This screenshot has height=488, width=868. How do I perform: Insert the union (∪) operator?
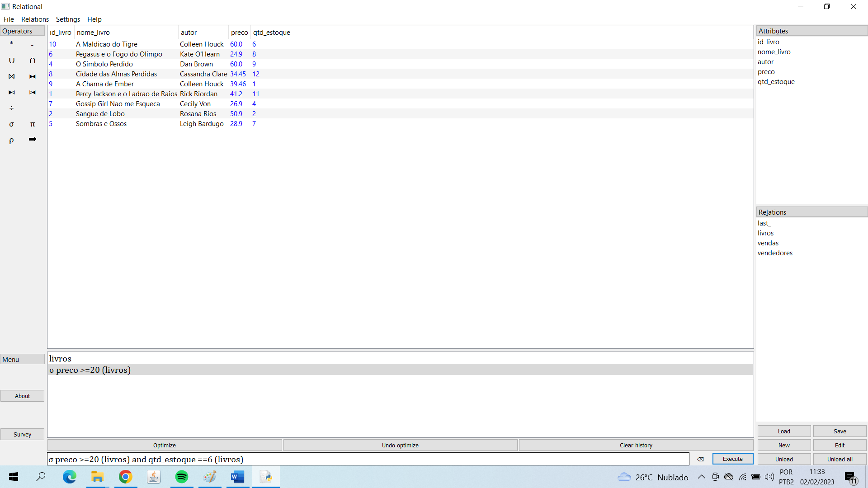tap(12, 60)
